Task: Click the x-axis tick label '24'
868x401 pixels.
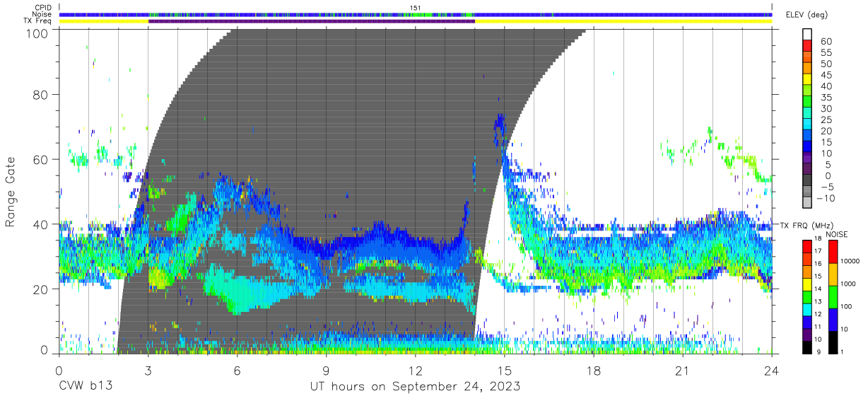Action: pyautogui.click(x=772, y=371)
